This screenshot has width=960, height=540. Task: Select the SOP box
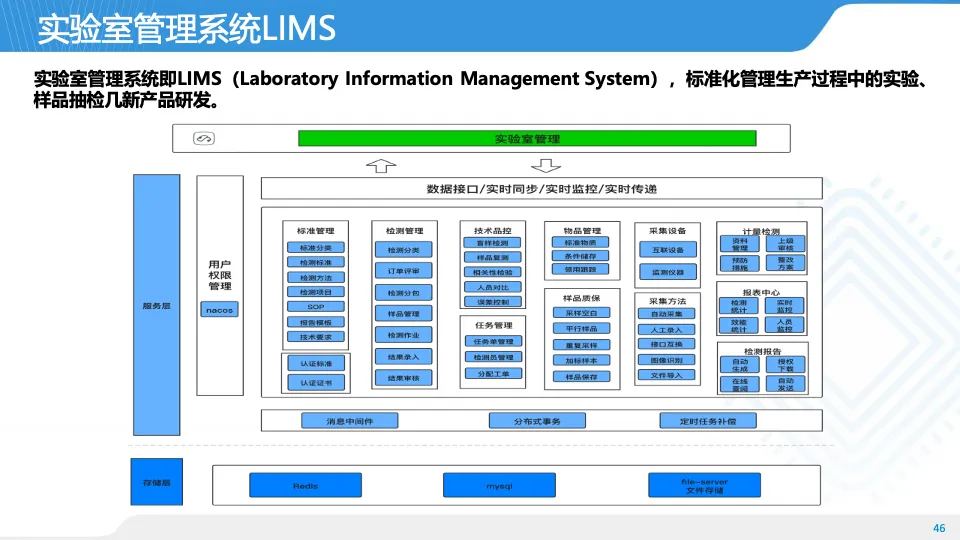click(316, 307)
